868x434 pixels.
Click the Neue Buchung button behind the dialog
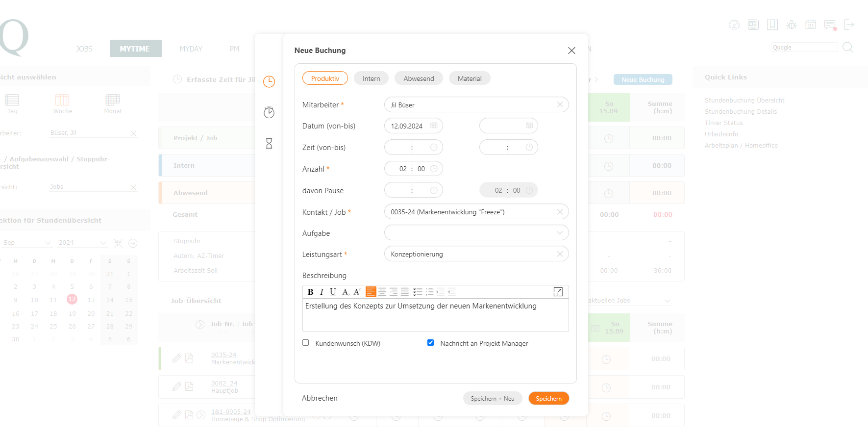point(643,79)
